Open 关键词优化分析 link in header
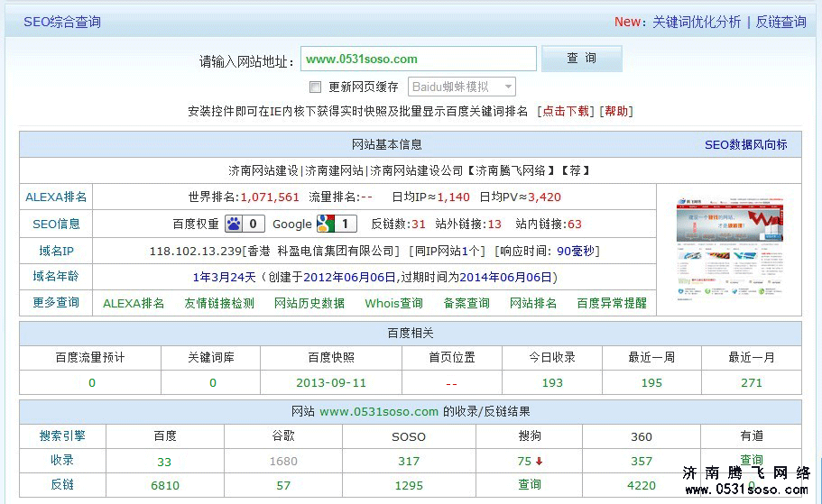 697,22
